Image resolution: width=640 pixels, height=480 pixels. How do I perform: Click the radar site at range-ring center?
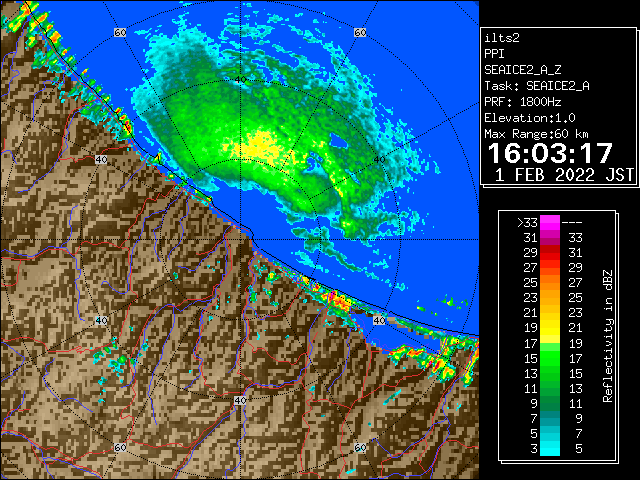coord(240,240)
